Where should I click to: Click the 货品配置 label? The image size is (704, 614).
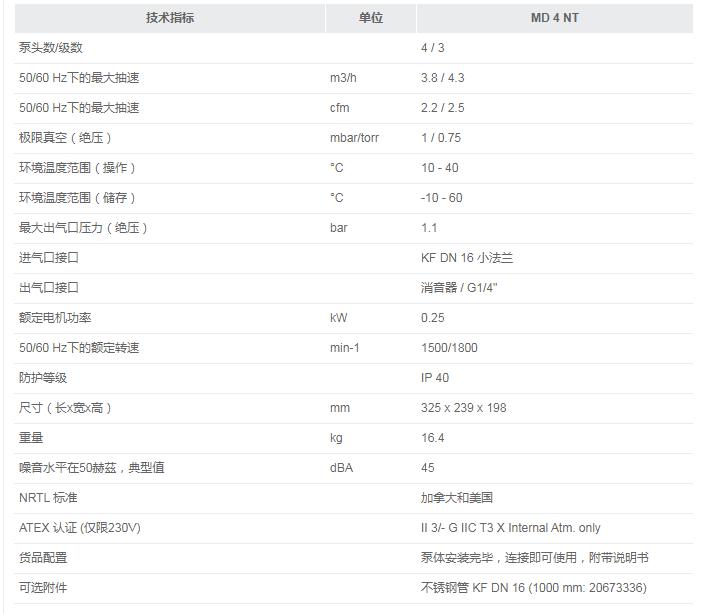43,558
